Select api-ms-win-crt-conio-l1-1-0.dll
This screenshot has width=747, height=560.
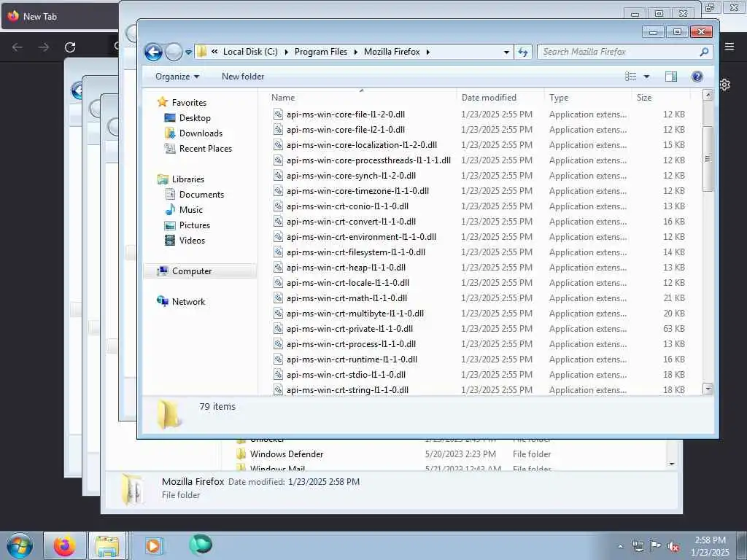(x=347, y=206)
